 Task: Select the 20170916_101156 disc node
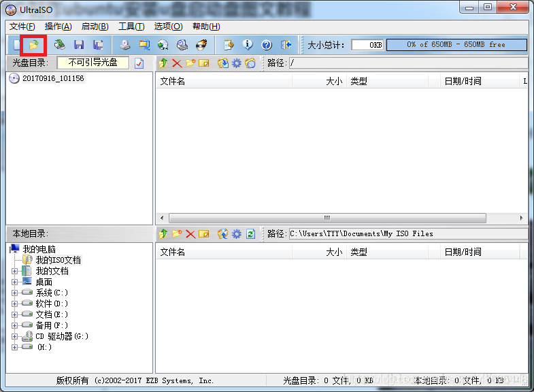53,78
